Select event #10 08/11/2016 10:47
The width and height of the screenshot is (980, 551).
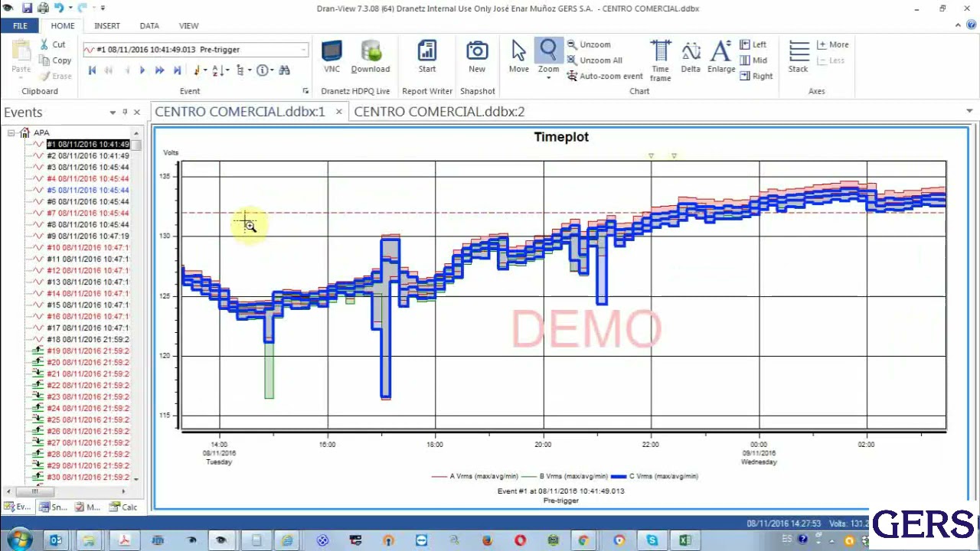(87, 248)
